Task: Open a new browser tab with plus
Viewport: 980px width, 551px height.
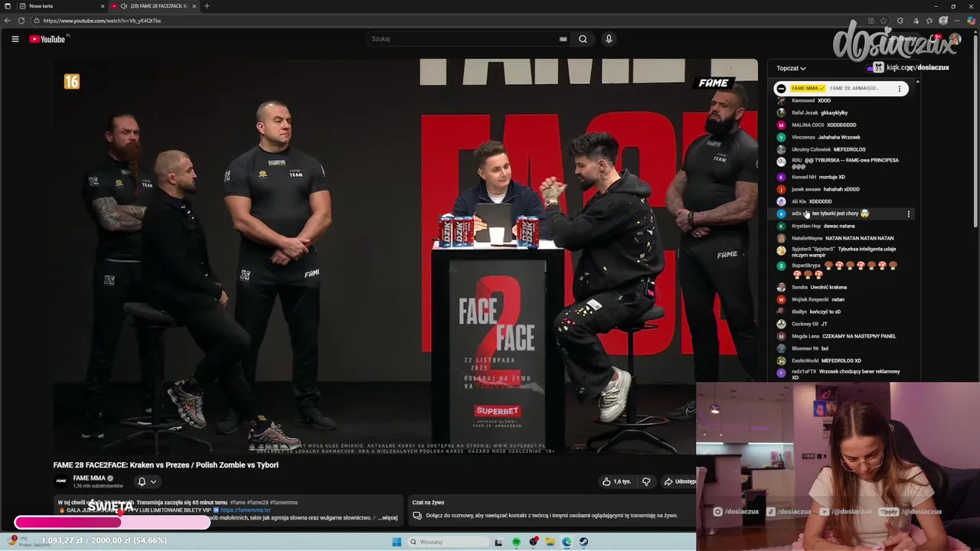Action: (x=206, y=6)
